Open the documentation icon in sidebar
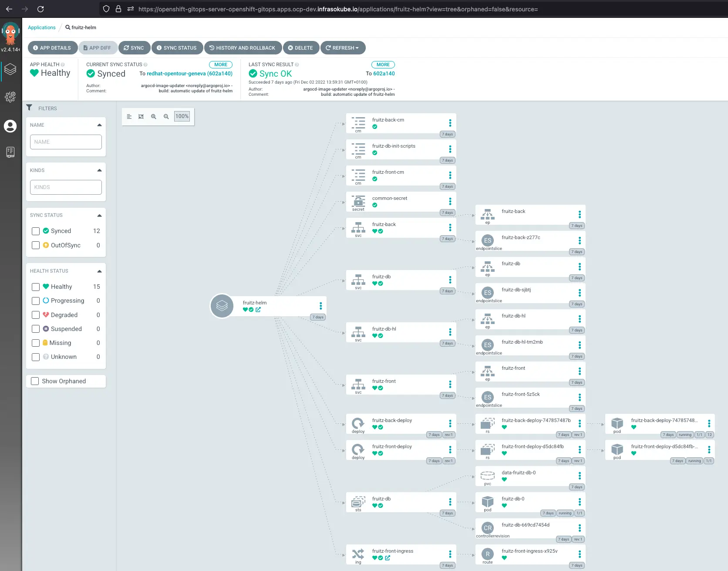 click(x=10, y=152)
